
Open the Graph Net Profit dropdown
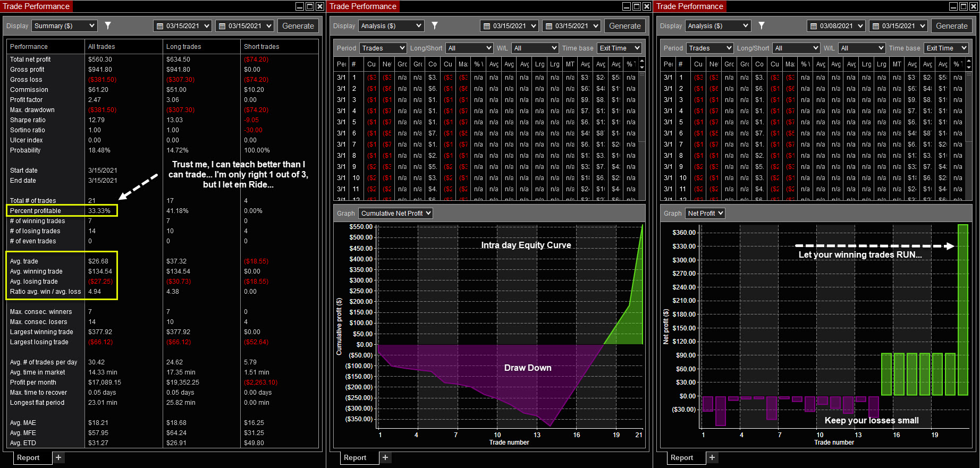coord(705,213)
